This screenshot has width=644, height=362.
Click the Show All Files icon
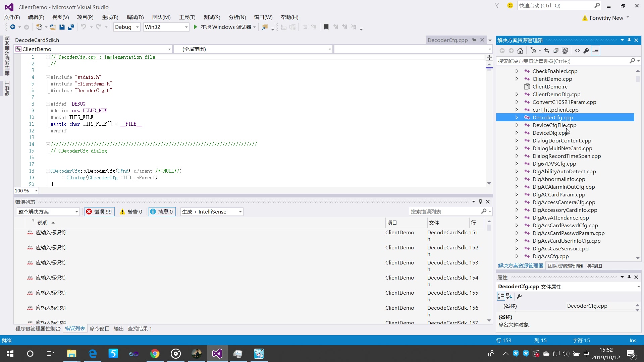565,51
